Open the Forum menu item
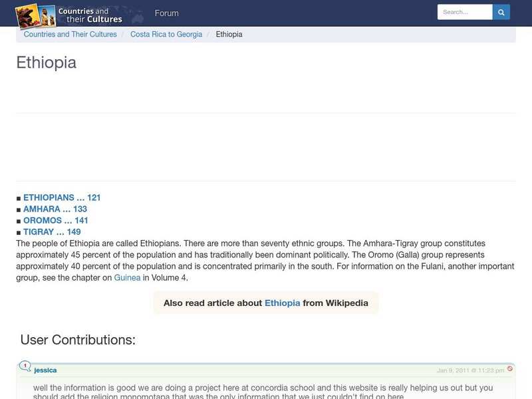This screenshot has width=532, height=399. click(167, 13)
